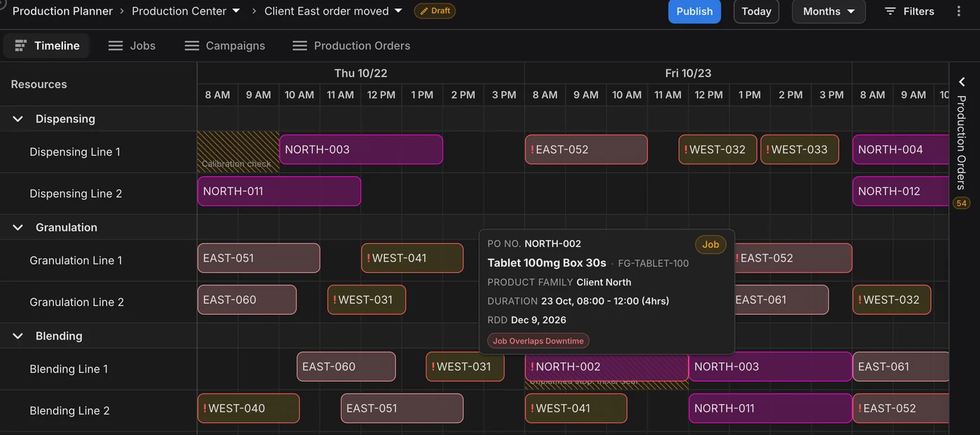
Task: Collapse the Blending resource group
Action: (17, 336)
